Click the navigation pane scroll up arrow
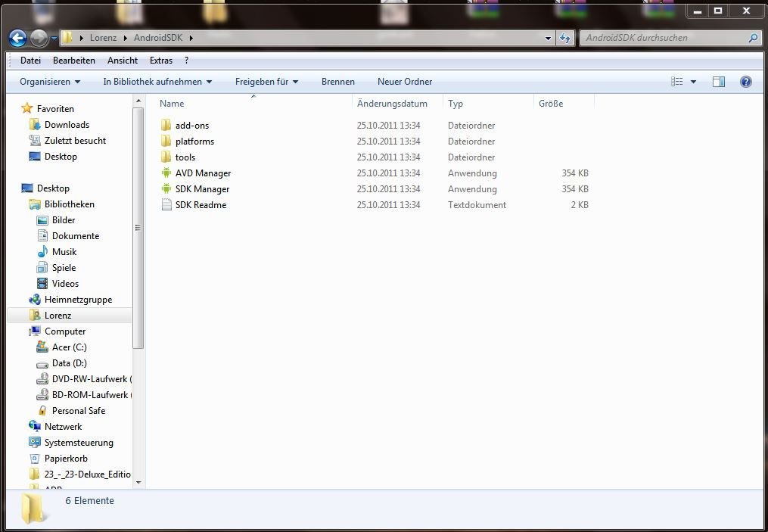Image resolution: width=768 pixels, height=532 pixels. (x=138, y=101)
